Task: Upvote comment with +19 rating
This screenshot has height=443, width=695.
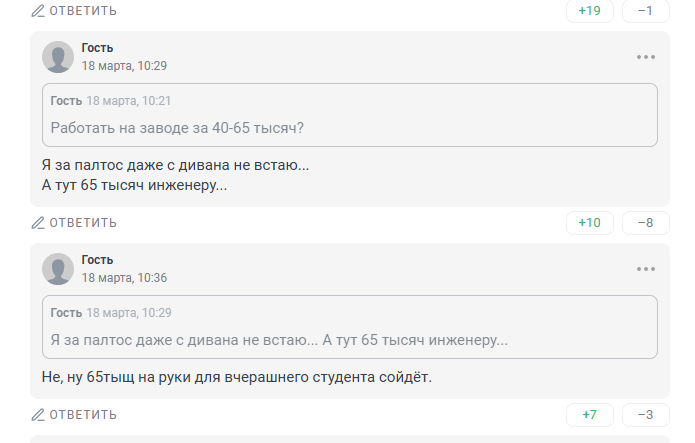Action: pyautogui.click(x=590, y=11)
